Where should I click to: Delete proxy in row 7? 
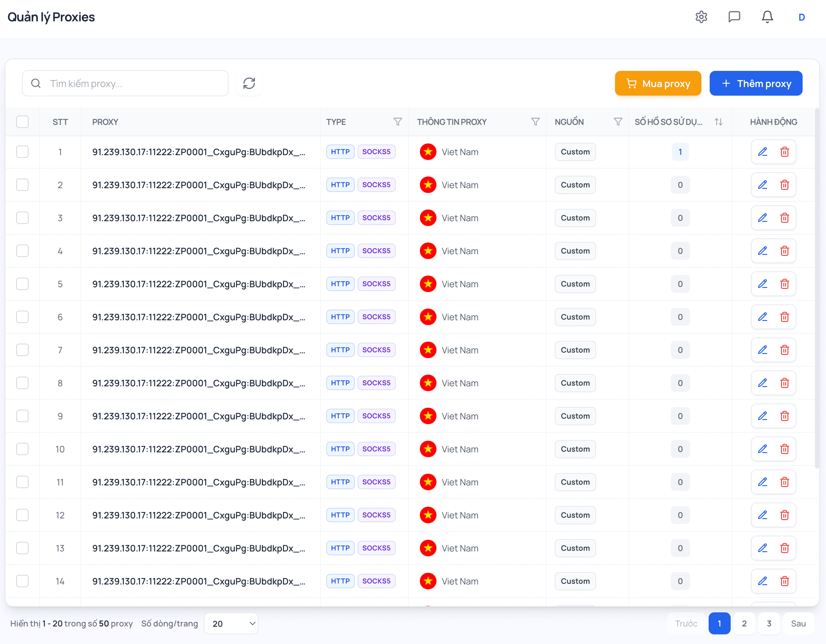pos(784,350)
